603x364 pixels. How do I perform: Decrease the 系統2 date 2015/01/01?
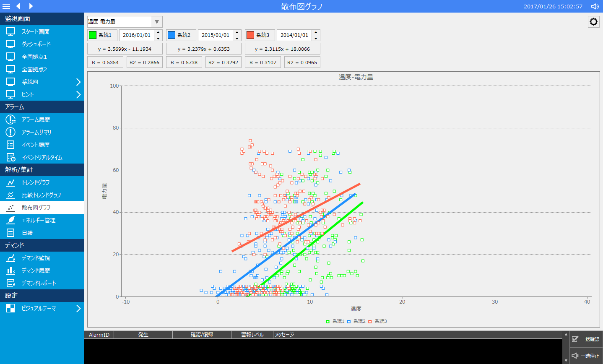coord(237,38)
